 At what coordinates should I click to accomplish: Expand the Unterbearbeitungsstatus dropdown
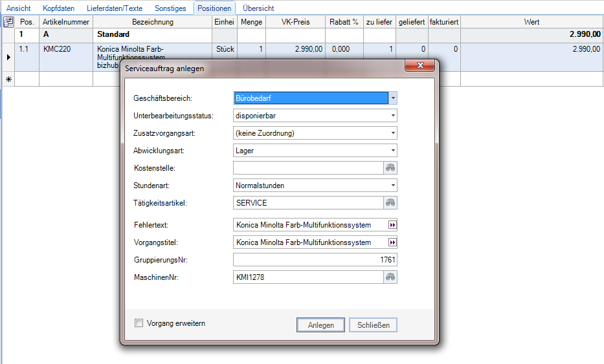[x=392, y=116]
